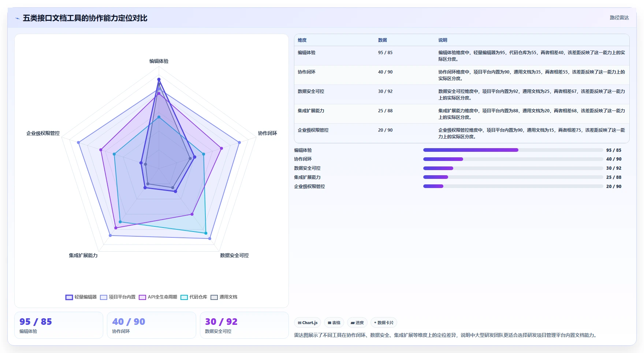Open the 40 / 90 协作闭环 data card
Image resolution: width=644 pixels, height=353 pixels.
click(152, 325)
